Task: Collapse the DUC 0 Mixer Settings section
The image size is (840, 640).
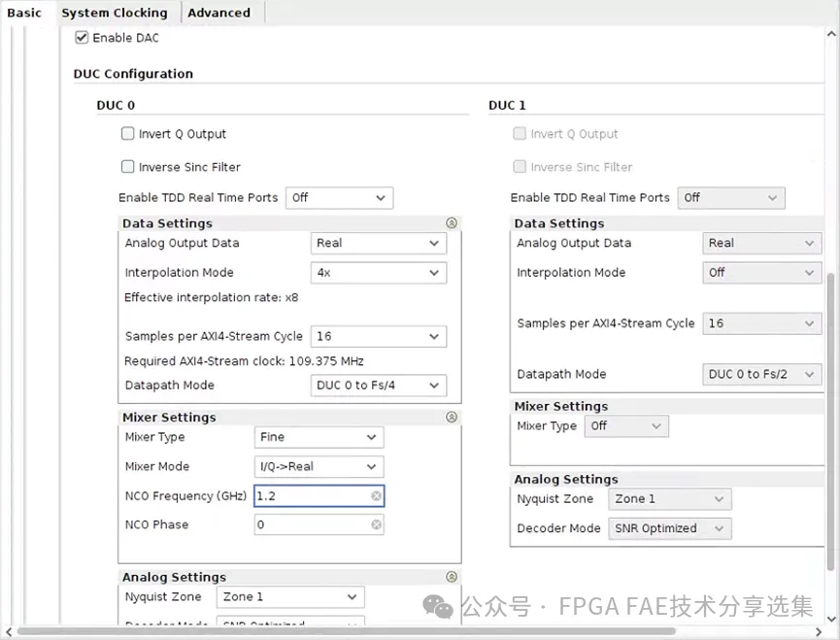Action: (452, 418)
